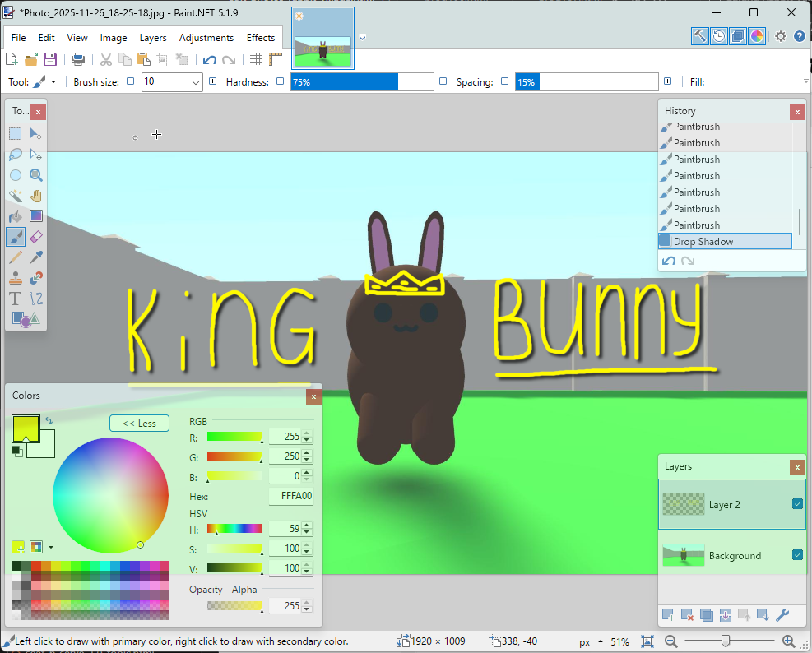Select Drop Shadow history entry
This screenshot has width=812, height=653.
click(x=724, y=241)
